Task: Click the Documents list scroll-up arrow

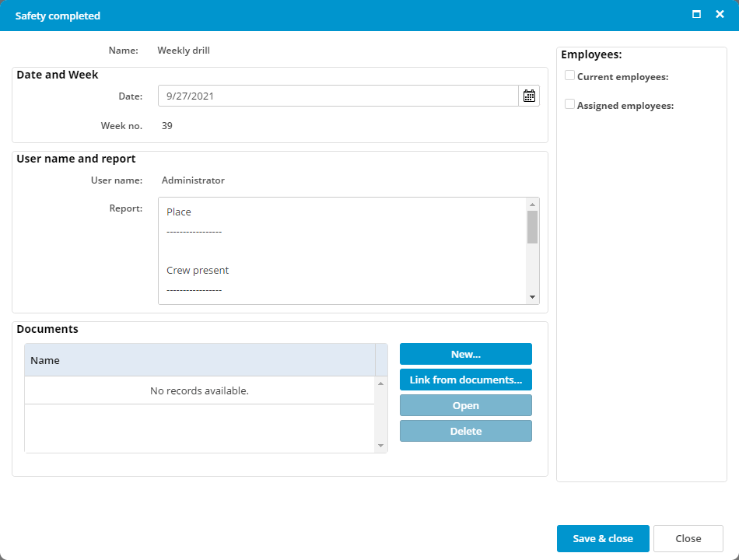Action: [380, 383]
